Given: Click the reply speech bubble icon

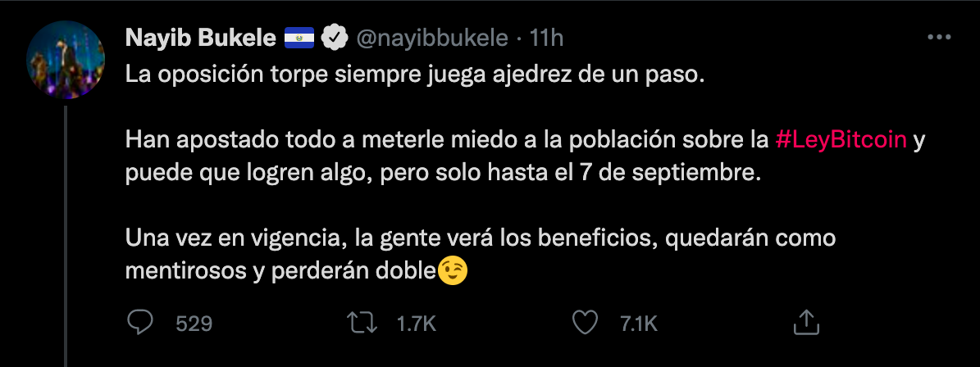Looking at the screenshot, I should pyautogui.click(x=141, y=322).
